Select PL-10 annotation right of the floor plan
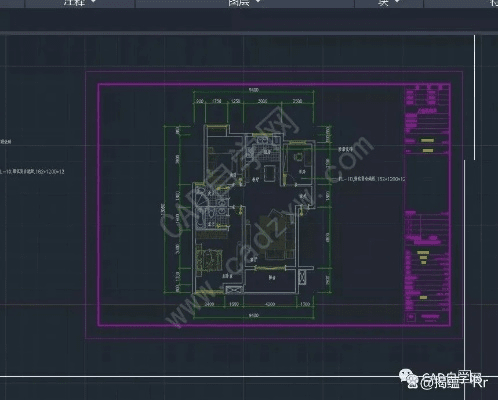Image resolution: width=498 pixels, height=400 pixels. (x=371, y=179)
